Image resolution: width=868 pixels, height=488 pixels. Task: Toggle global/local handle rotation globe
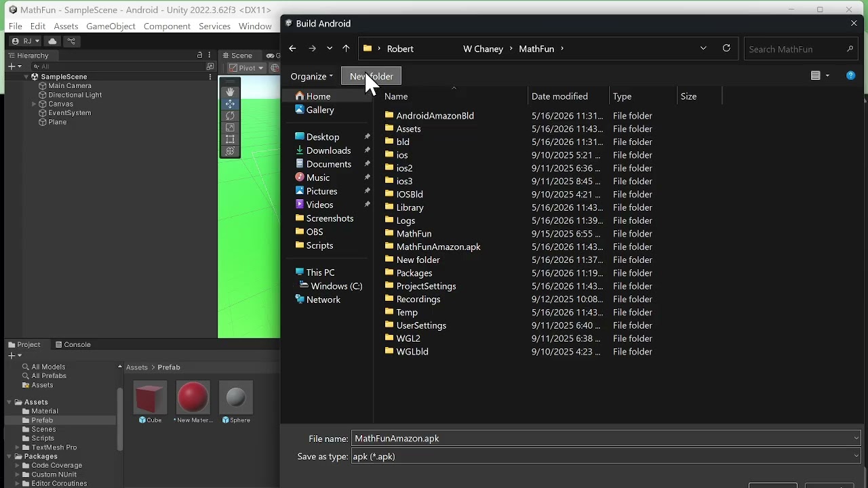coord(275,68)
